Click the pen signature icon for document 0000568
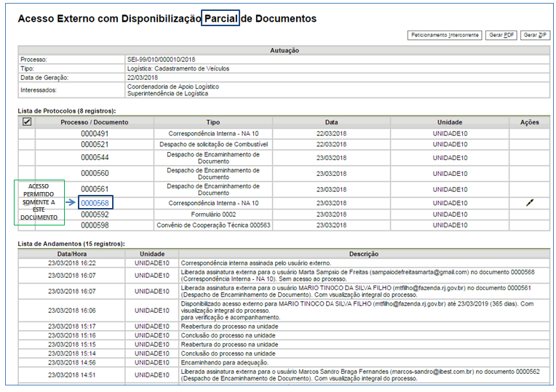The width and height of the screenshot is (556, 392). [x=529, y=203]
